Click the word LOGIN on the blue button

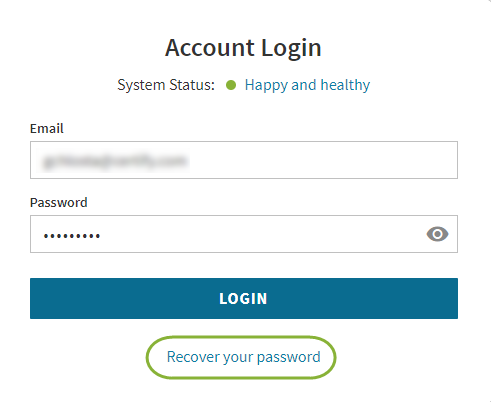[x=243, y=299]
